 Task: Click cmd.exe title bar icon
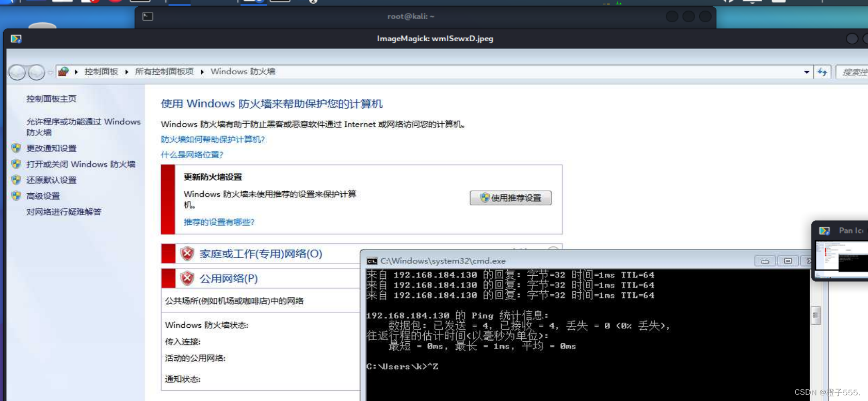(372, 261)
